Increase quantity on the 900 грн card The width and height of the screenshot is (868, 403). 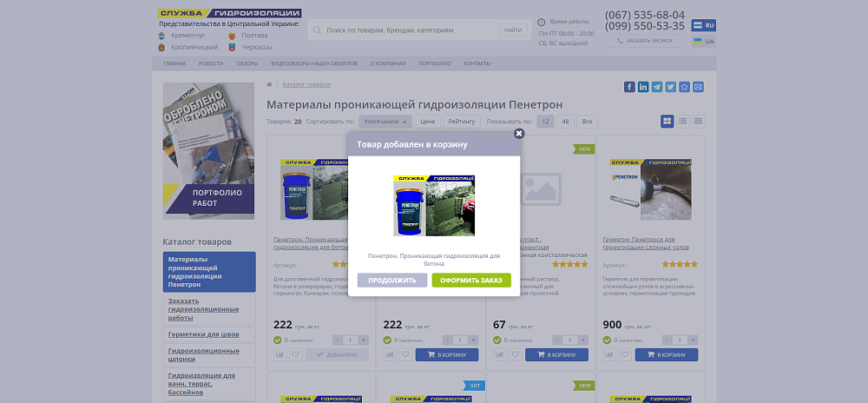click(x=693, y=340)
